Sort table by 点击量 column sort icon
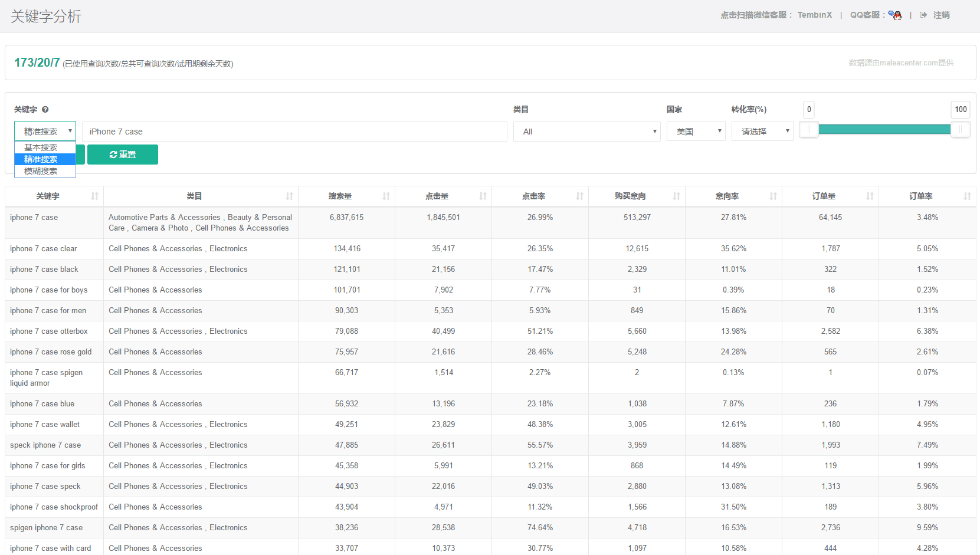 point(483,196)
